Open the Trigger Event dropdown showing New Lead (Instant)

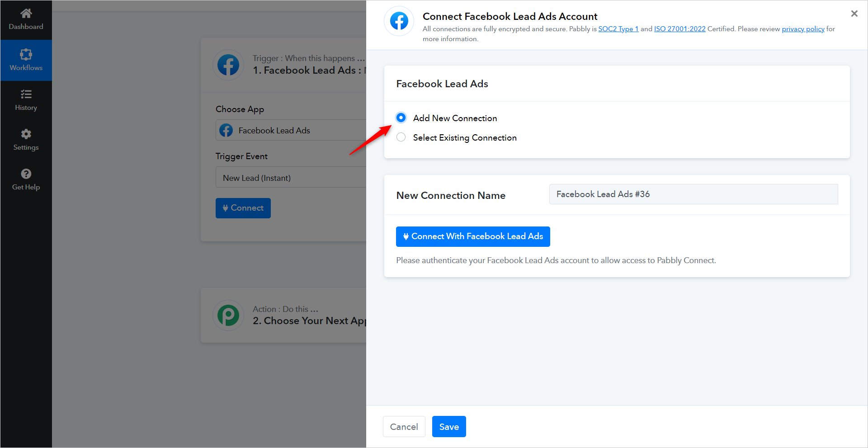(291, 178)
